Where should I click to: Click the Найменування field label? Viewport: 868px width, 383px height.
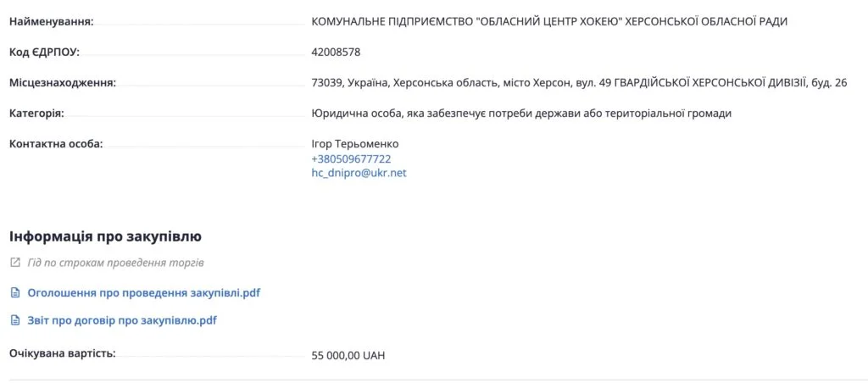point(52,21)
